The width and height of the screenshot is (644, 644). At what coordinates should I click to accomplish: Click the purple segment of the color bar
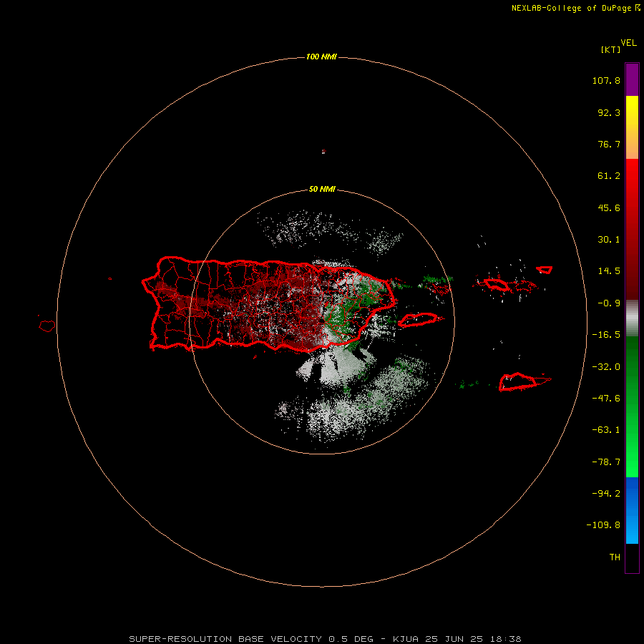coord(632,79)
